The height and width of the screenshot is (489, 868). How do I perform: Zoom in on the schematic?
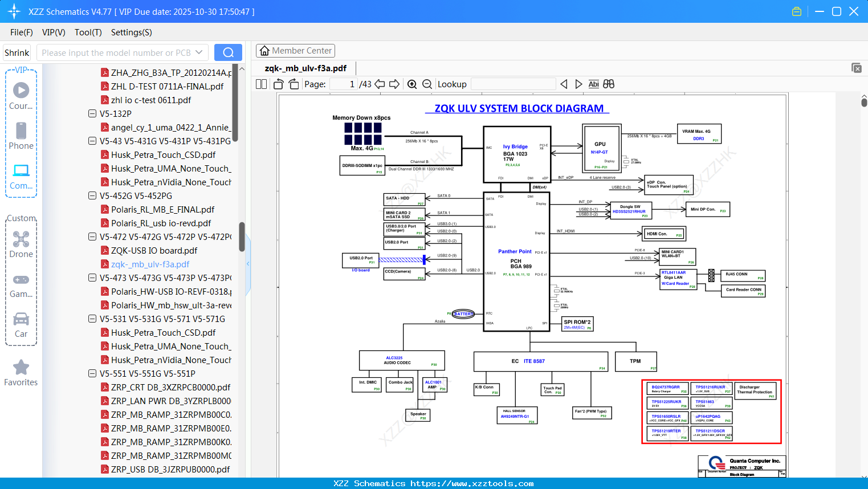[x=412, y=84]
